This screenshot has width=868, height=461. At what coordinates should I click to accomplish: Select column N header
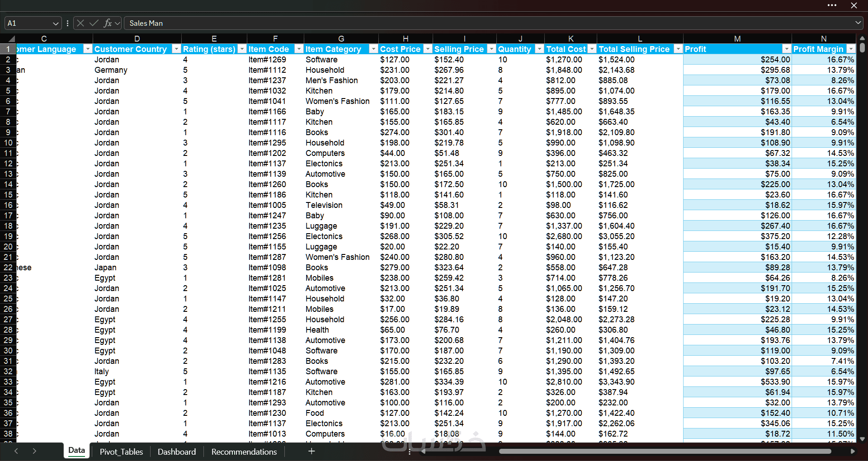824,39
